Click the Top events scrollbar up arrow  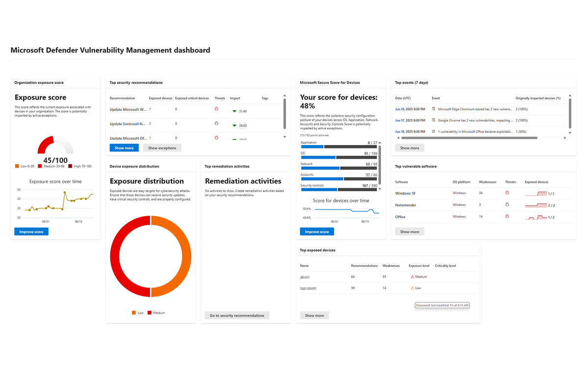tap(570, 97)
